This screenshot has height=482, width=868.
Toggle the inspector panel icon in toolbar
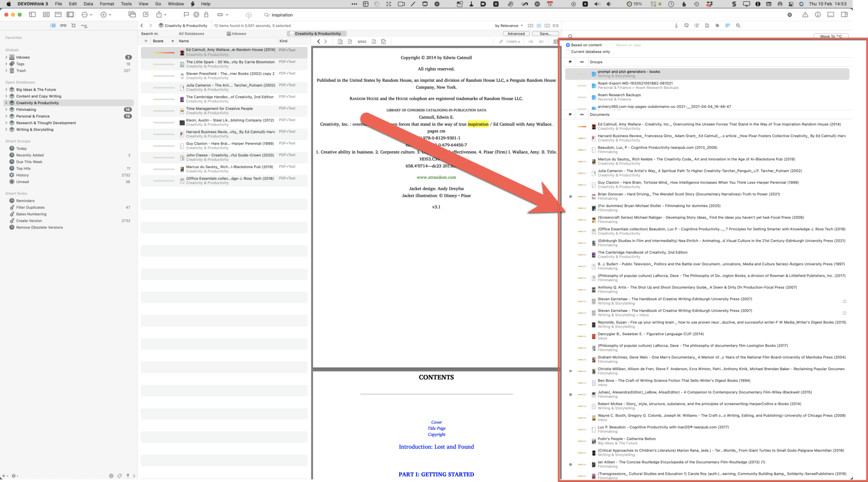pyautogui.click(x=844, y=14)
